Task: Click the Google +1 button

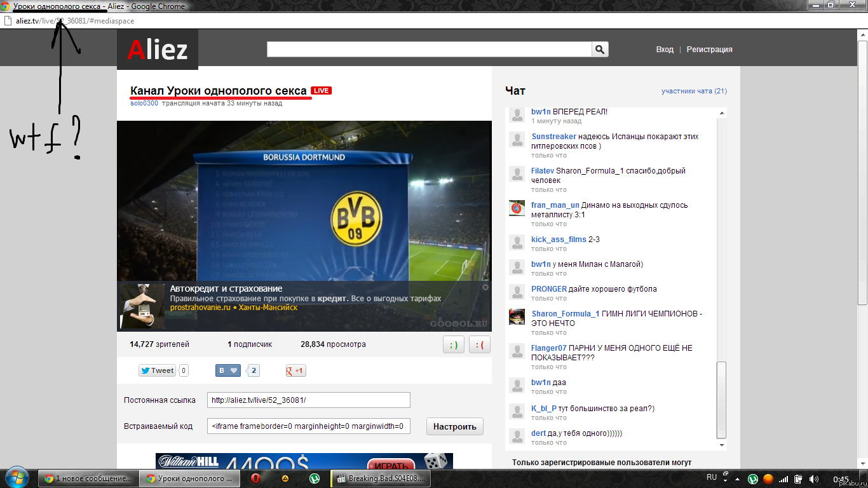Action: coord(295,370)
